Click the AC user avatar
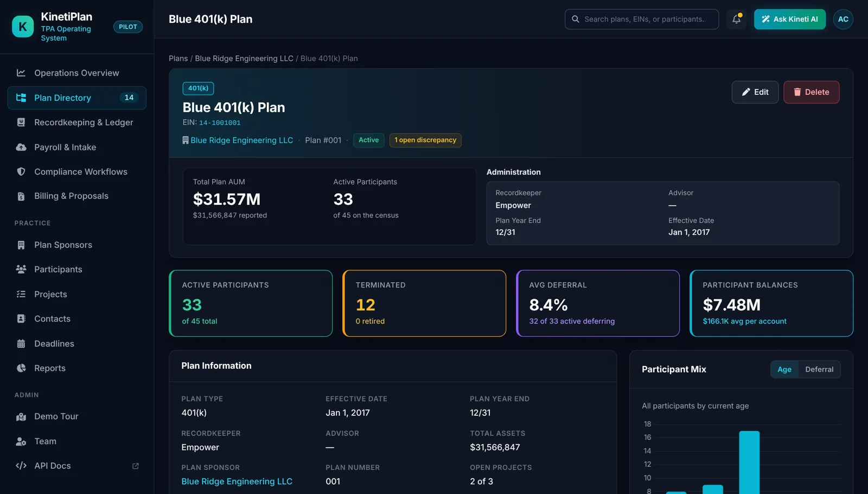 point(843,19)
